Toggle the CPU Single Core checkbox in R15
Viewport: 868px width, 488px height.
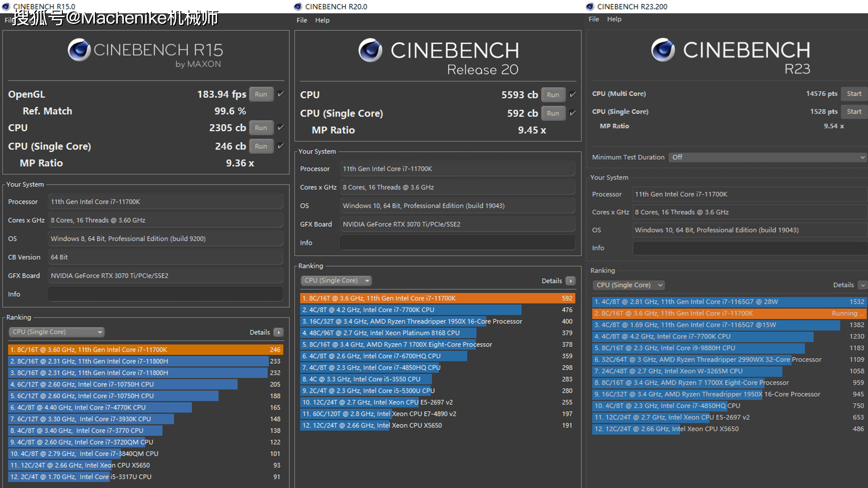(281, 146)
